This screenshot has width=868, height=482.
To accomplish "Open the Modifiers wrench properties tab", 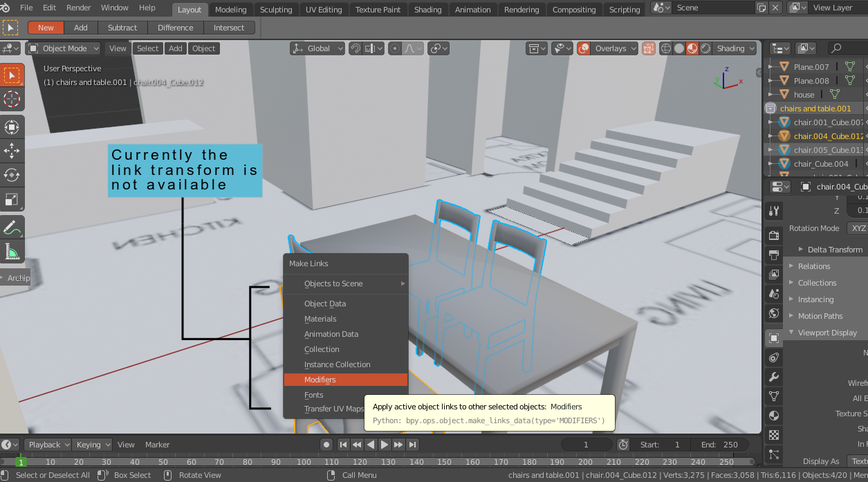I will coord(774,377).
